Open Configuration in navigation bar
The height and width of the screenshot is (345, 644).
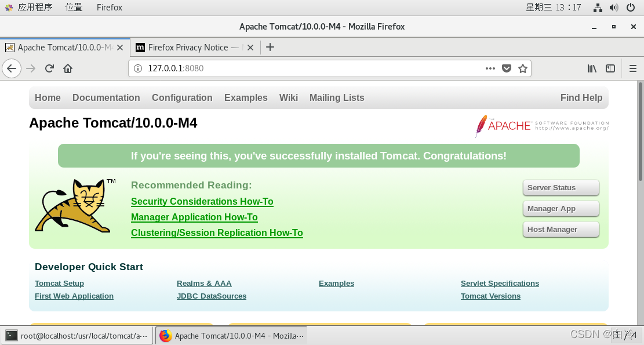click(x=182, y=98)
